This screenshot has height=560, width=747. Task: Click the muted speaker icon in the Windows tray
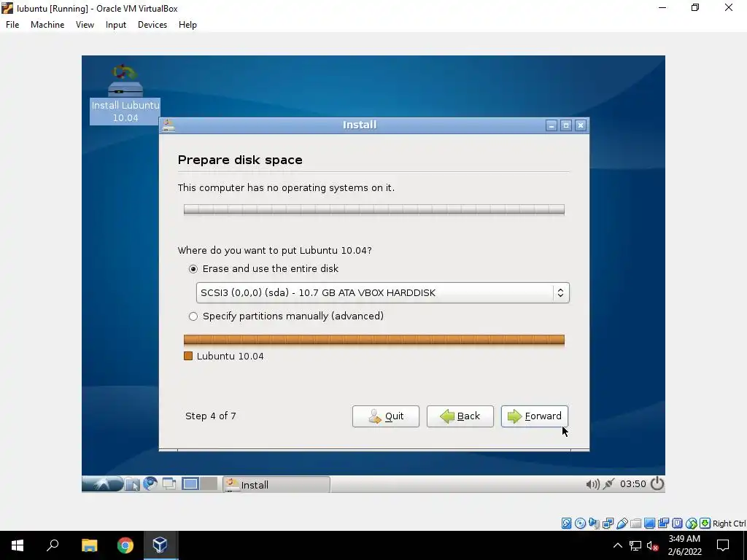(653, 545)
